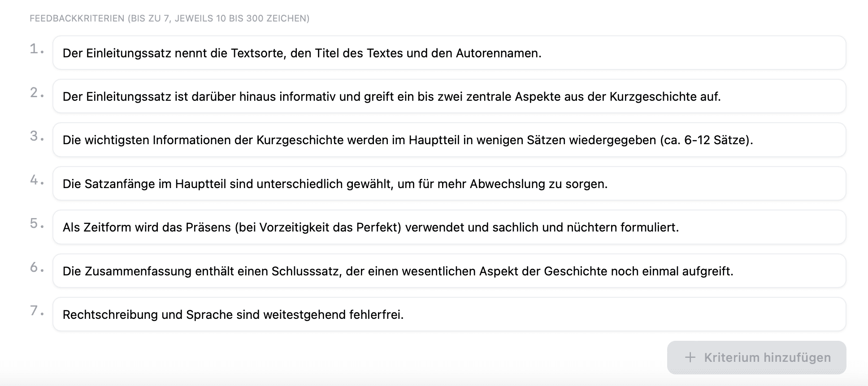Focus the Schlusssatz criterion field
The height and width of the screenshot is (386, 868).
point(448,271)
